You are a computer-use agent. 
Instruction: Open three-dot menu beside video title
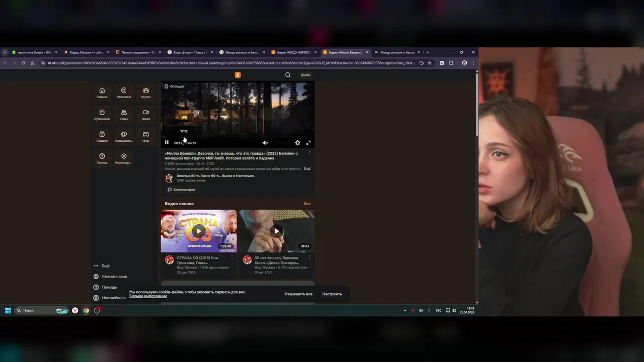click(309, 153)
